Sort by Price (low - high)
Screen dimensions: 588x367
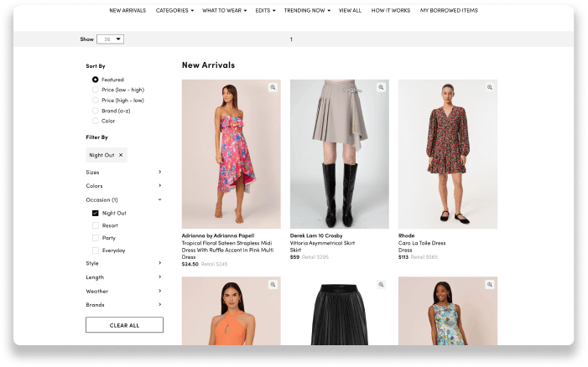[x=96, y=90]
